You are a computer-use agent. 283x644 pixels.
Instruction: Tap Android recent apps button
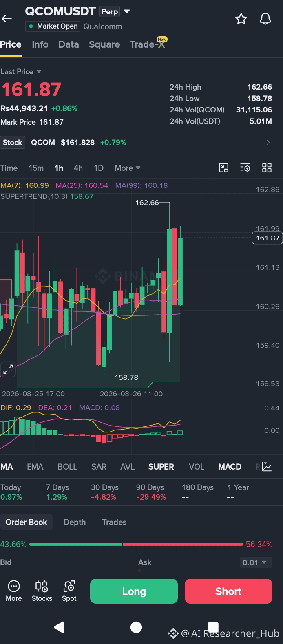pyautogui.click(x=213, y=627)
